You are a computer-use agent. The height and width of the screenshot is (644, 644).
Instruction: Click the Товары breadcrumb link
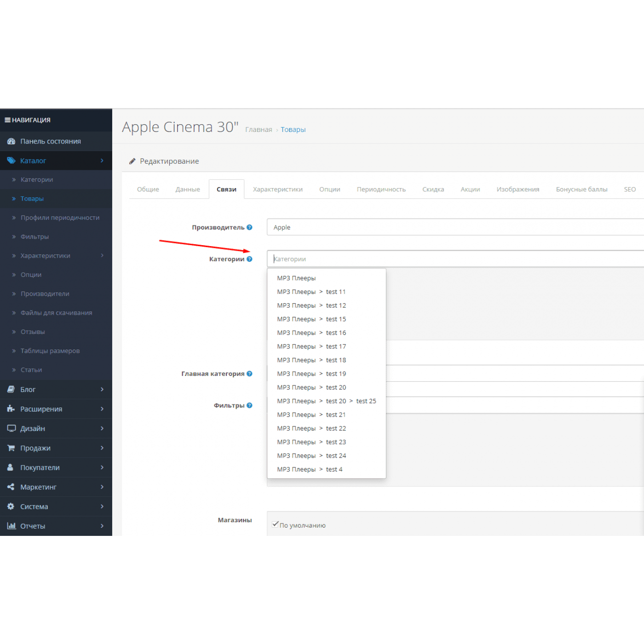[x=293, y=130]
